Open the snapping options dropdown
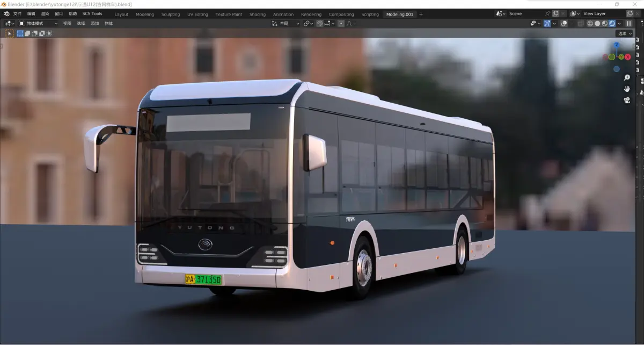Image resolution: width=644 pixels, height=345 pixels. 330,24
